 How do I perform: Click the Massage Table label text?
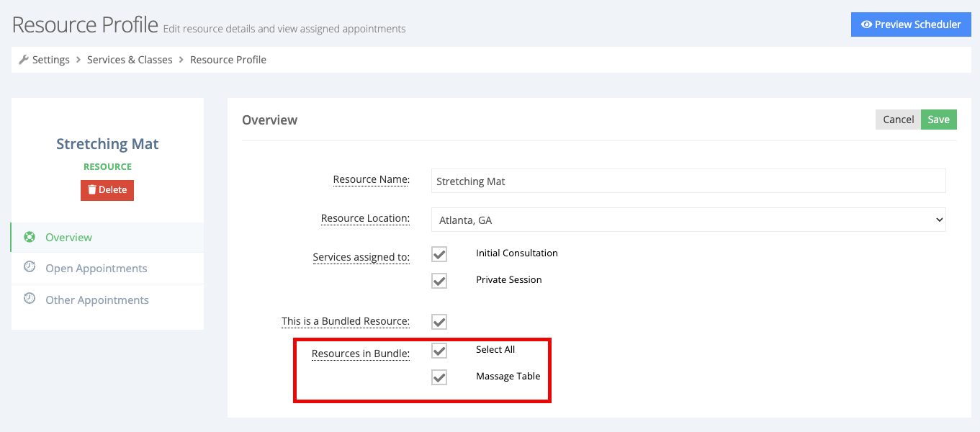tap(508, 377)
